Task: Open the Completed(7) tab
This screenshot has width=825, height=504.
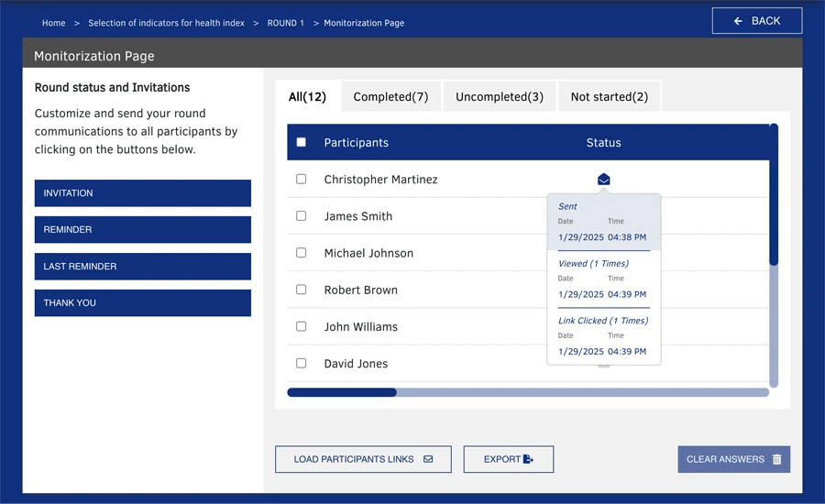Action: coord(390,96)
